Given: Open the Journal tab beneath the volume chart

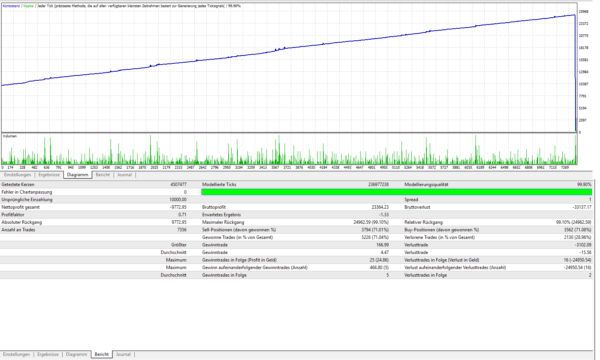Looking at the screenshot, I should pos(124,175).
